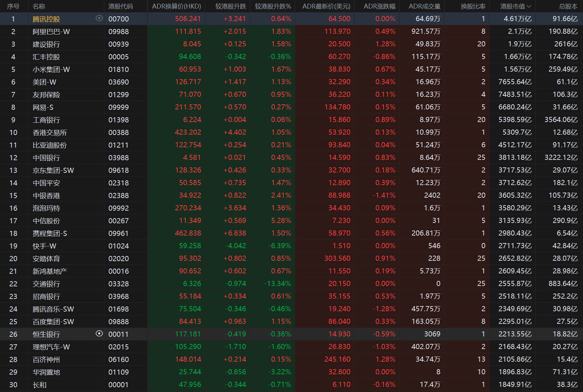
Task: Sort by 序号 column header
Action: (13, 6)
